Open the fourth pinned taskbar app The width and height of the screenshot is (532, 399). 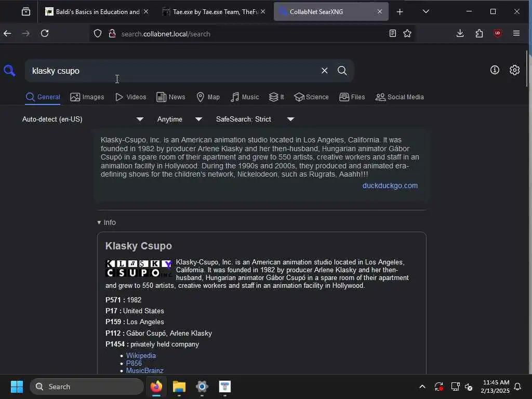224,387
